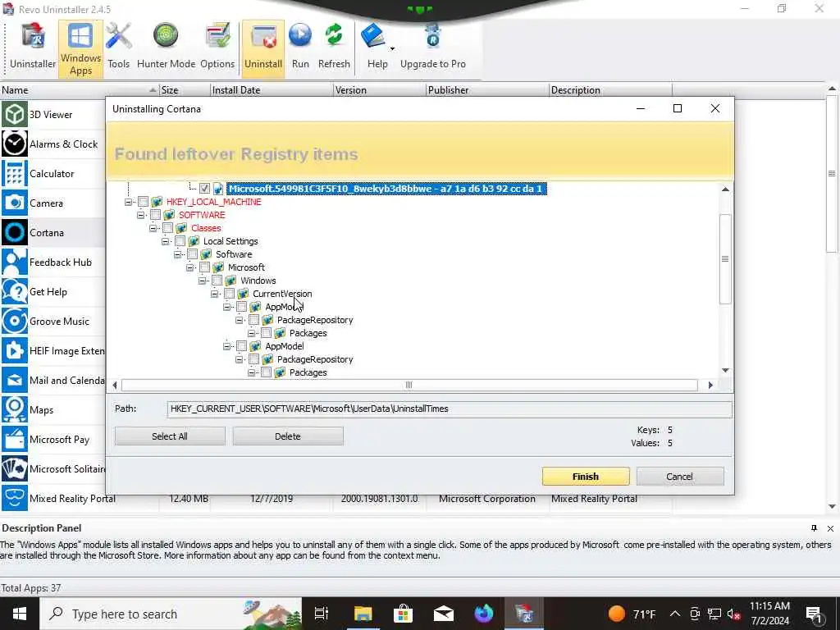Image resolution: width=840 pixels, height=630 pixels.
Task: Collapse the CurrentVersion tree node
Action: click(x=215, y=294)
